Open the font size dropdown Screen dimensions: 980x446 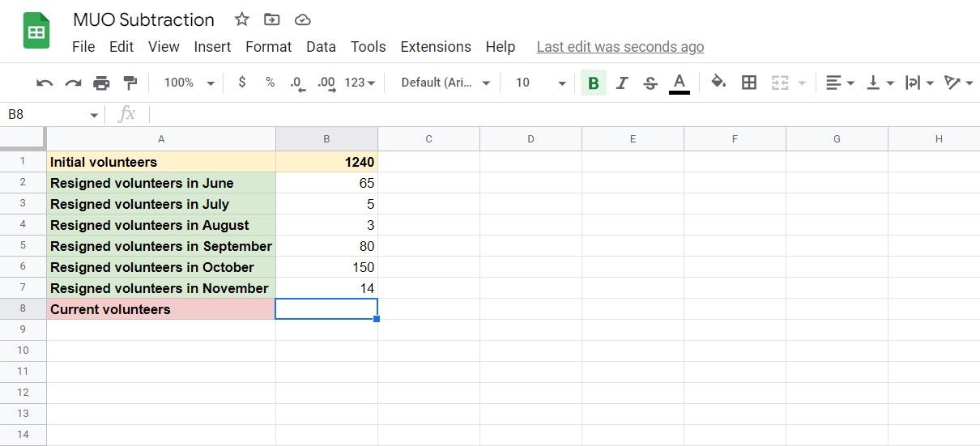[540, 83]
